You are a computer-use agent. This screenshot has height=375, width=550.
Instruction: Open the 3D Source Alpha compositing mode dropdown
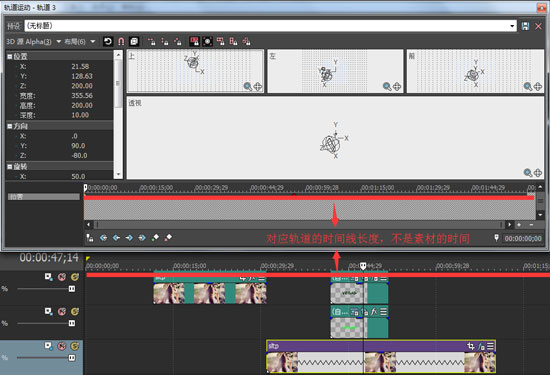tap(59, 42)
